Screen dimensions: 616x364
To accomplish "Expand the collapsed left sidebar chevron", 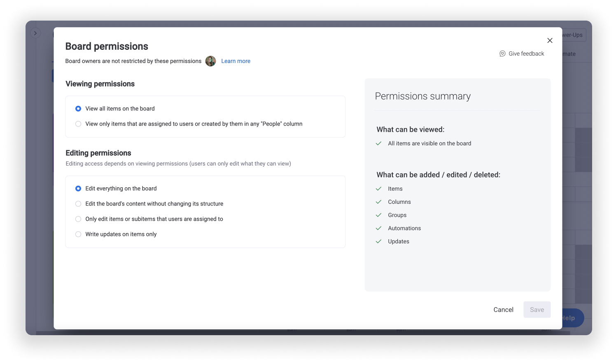I will coord(35,33).
